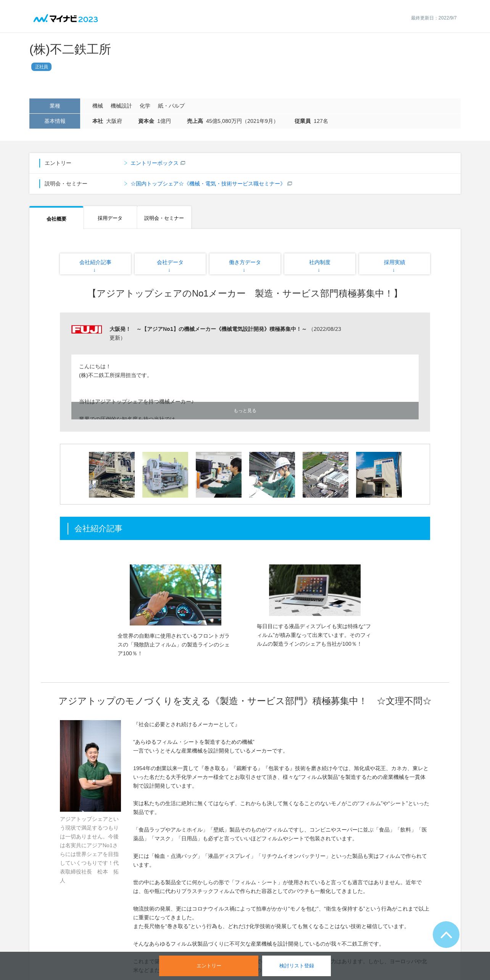Viewport: 490px width, 980px height.
Task: Click the president portrait photo
Action: 90,766
